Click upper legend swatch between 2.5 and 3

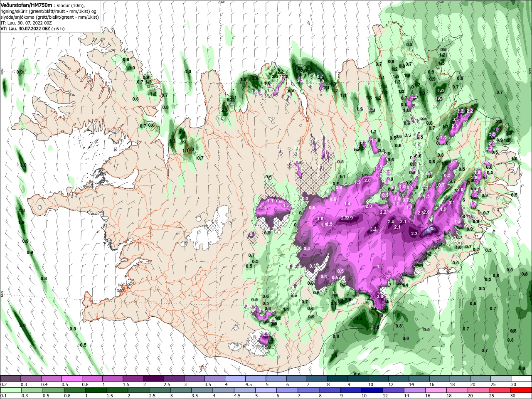pyautogui.click(x=174, y=379)
